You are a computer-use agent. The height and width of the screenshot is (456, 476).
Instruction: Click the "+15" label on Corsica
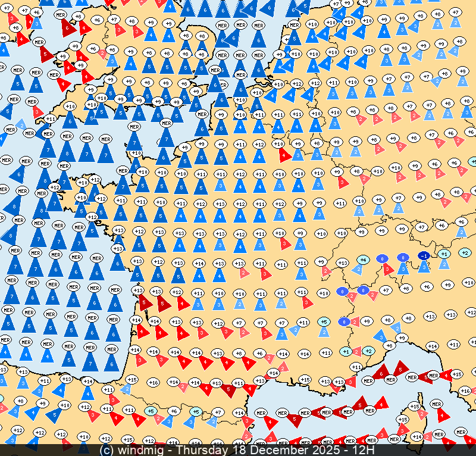point(415,407)
